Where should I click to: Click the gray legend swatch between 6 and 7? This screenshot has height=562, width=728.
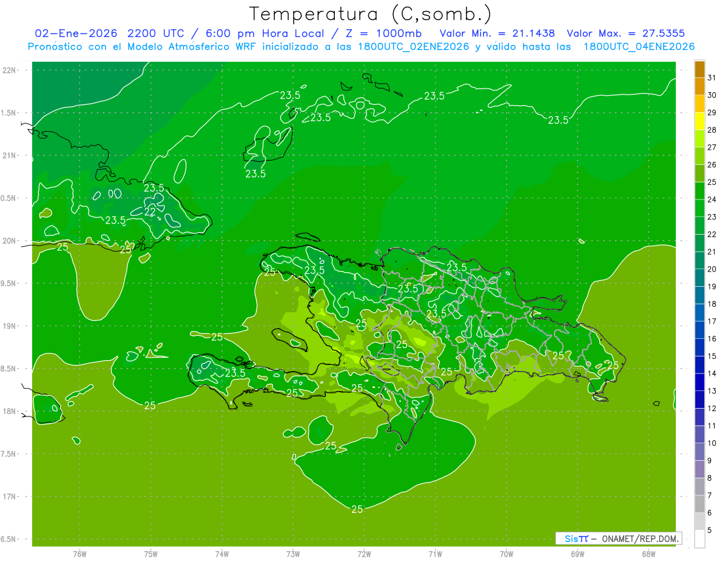[699, 504]
